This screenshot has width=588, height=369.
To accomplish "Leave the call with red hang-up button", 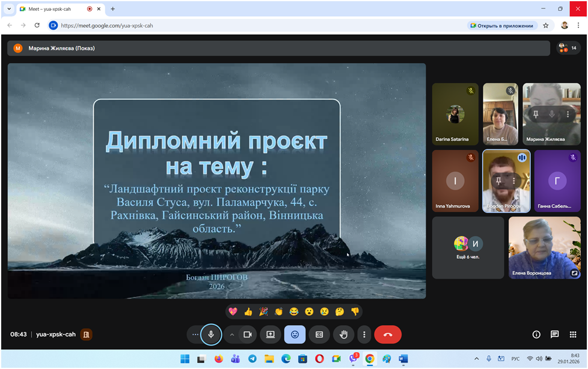I will 388,334.
